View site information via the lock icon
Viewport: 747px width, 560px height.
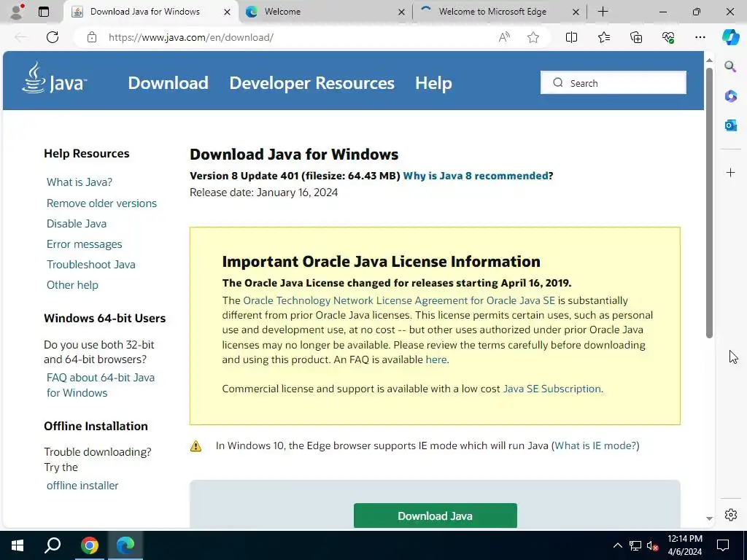pos(92,37)
